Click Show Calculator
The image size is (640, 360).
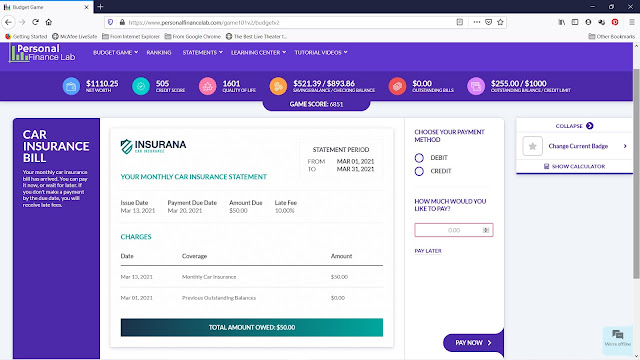(x=575, y=167)
